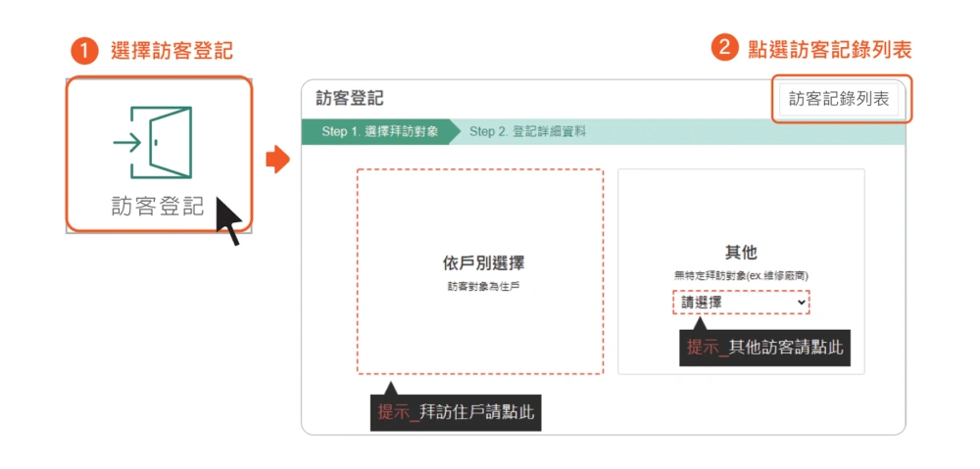Select the Step 1. 選擇拜訪對象 tab
This screenshot has height=469, width=980.
380,132
